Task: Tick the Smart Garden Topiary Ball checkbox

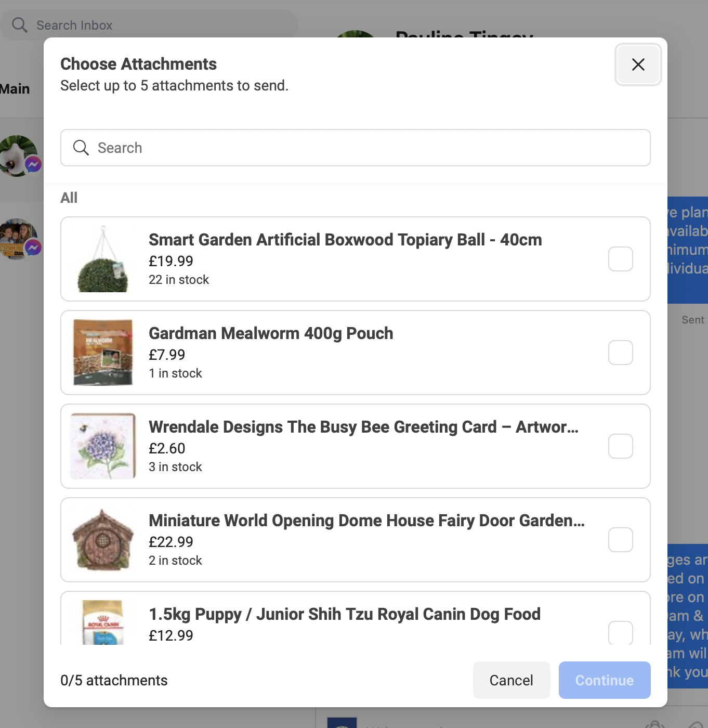Action: point(620,259)
